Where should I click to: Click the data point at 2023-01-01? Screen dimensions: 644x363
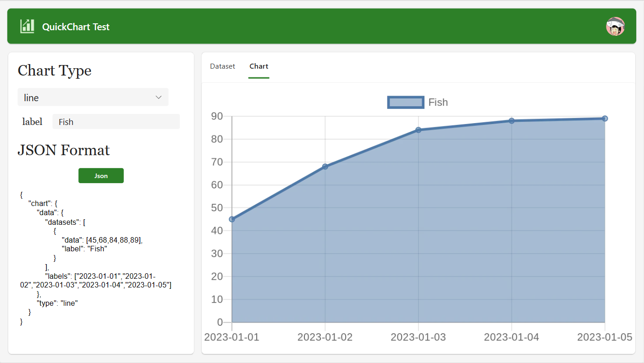click(232, 219)
